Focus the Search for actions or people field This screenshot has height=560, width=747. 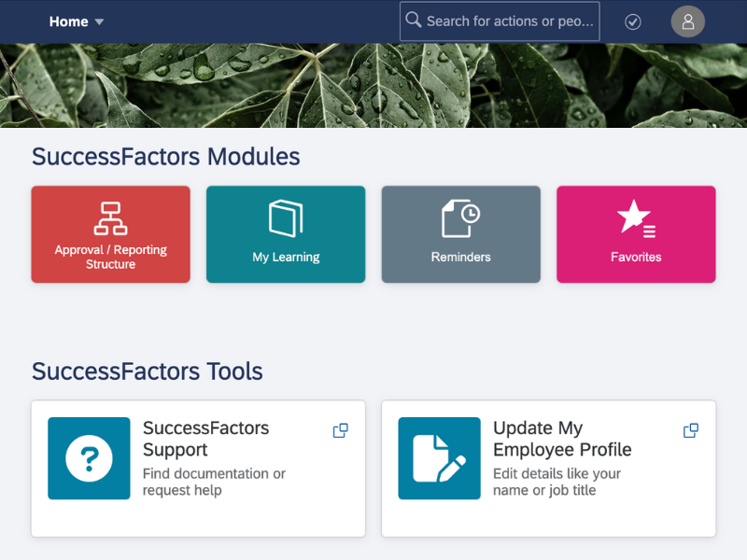pos(500,21)
